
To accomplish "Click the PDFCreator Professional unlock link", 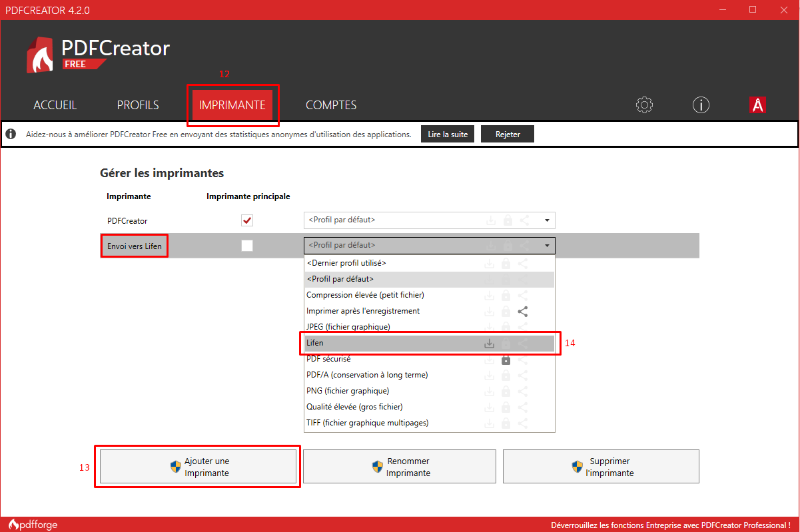I will coord(671,525).
